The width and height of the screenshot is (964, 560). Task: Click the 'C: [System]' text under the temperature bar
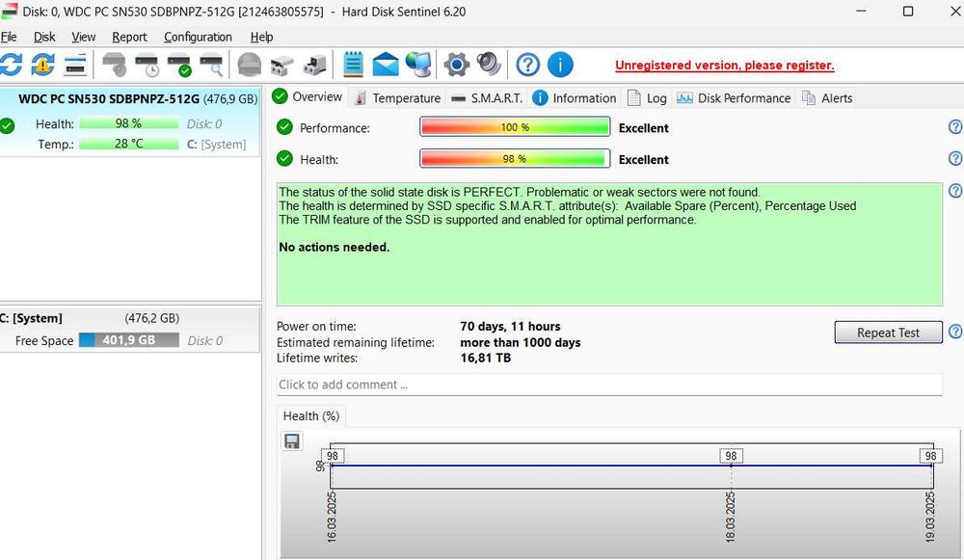(x=216, y=145)
